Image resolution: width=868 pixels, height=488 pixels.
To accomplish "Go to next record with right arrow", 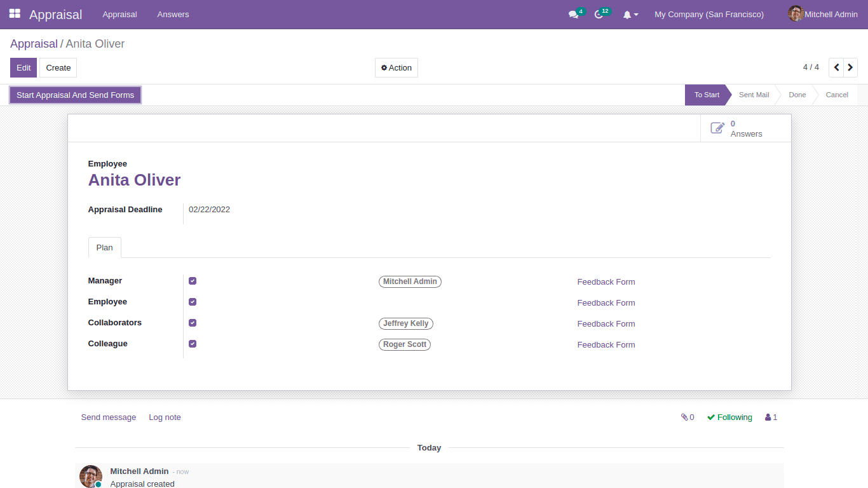I will coord(851,67).
